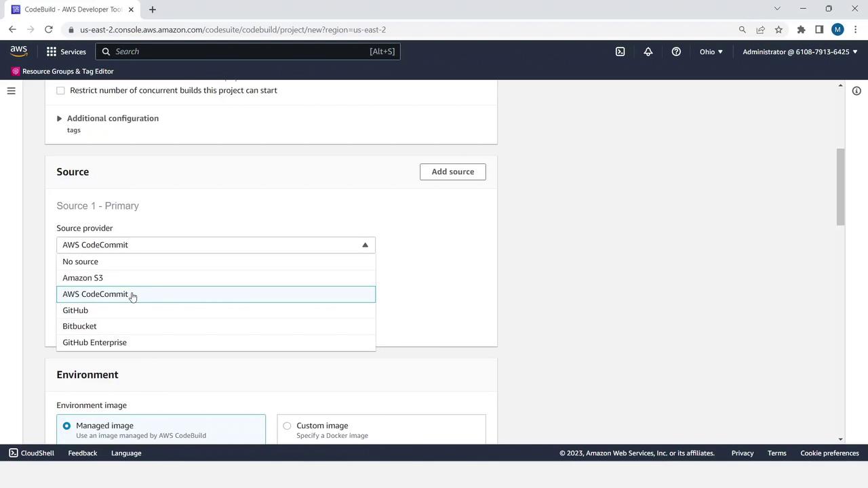Open the CloudShell terminal icon in top bar
The width and height of the screenshot is (868, 488).
(x=620, y=52)
